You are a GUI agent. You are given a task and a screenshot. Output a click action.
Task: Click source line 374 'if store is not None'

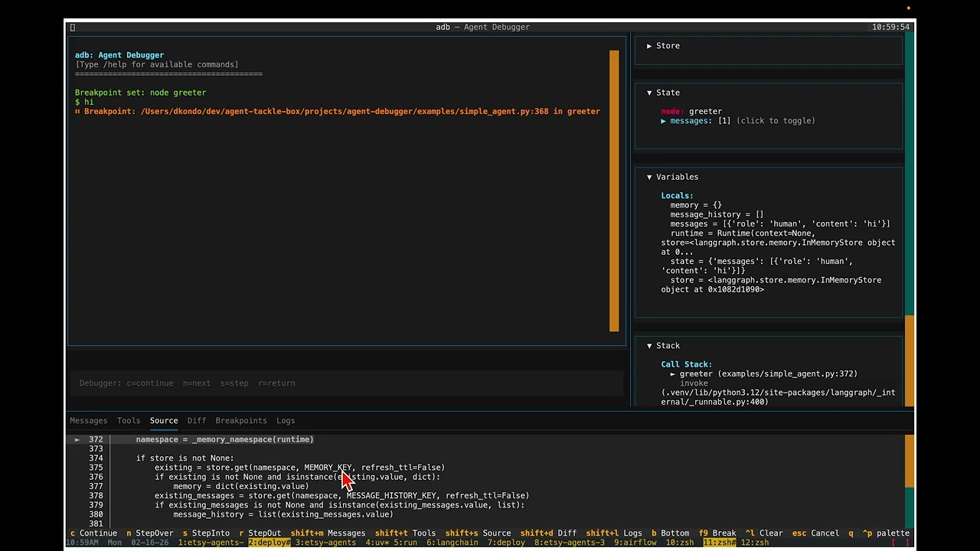click(x=185, y=458)
